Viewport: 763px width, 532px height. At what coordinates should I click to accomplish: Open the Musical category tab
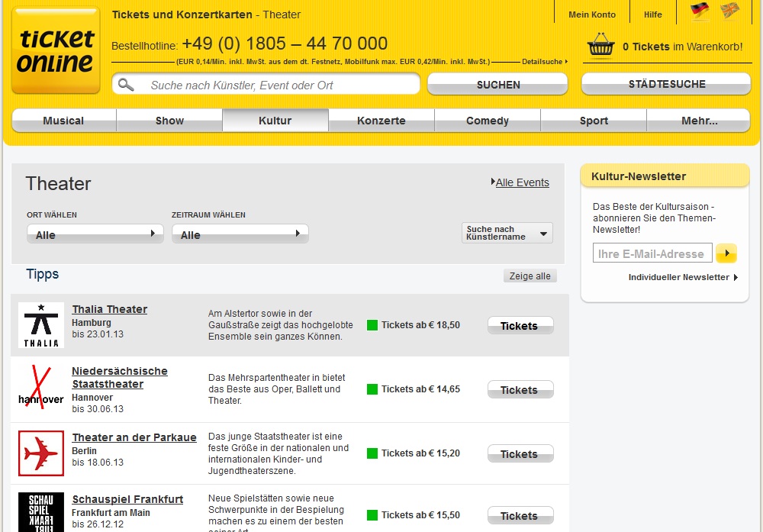coord(64,121)
